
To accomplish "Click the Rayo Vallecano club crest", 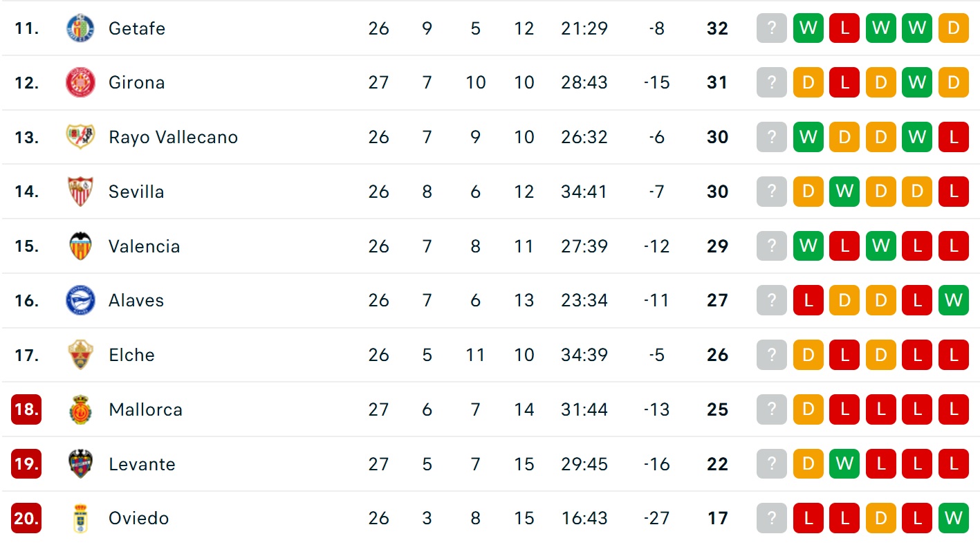I will click(x=80, y=137).
